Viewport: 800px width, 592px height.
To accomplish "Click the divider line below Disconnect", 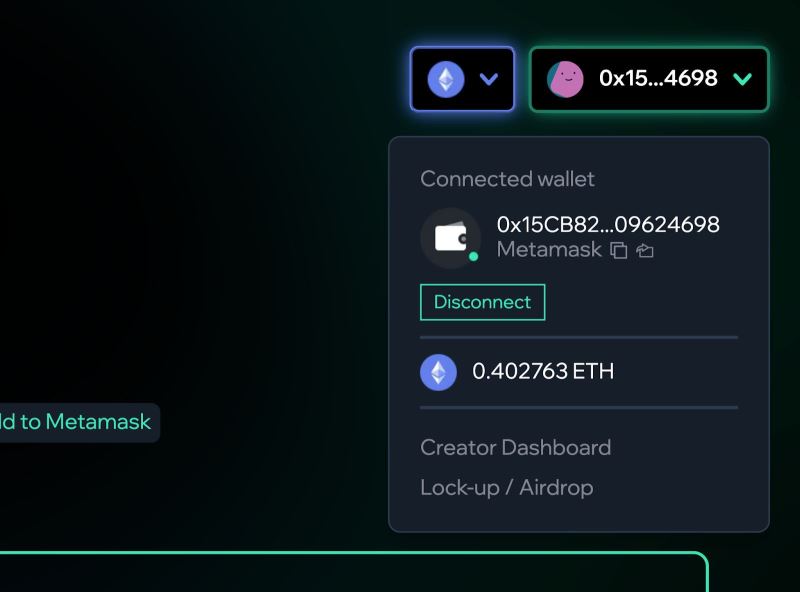I will [579, 337].
